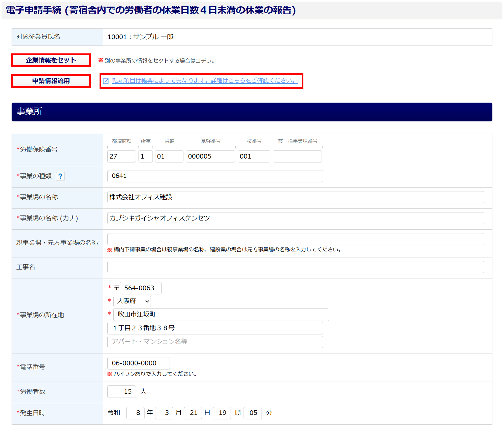Viewport: 504px width, 431px height.
Task: Focus the 事業の種類 field 0641
Action: [215, 176]
